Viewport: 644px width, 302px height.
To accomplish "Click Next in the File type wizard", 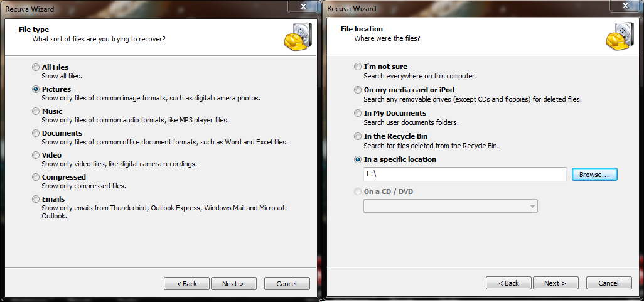I will click(233, 284).
